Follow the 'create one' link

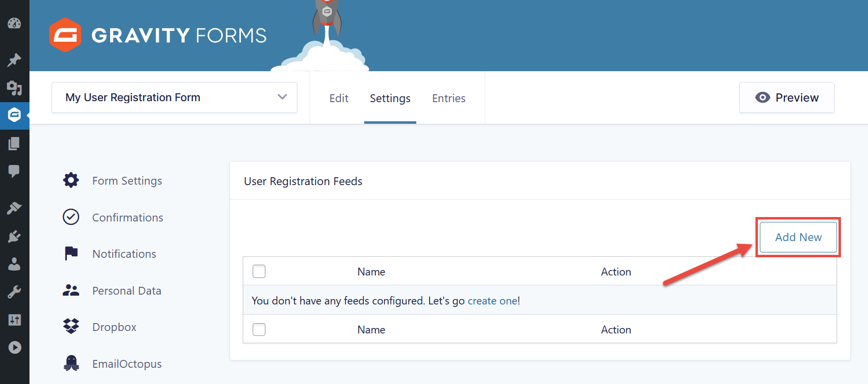492,301
